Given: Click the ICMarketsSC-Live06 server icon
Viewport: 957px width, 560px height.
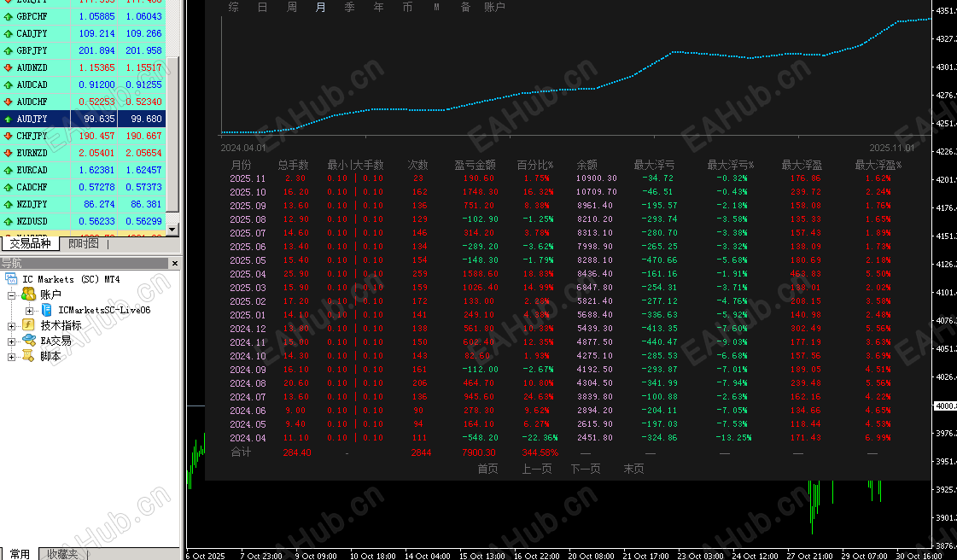Looking at the screenshot, I should [x=46, y=310].
